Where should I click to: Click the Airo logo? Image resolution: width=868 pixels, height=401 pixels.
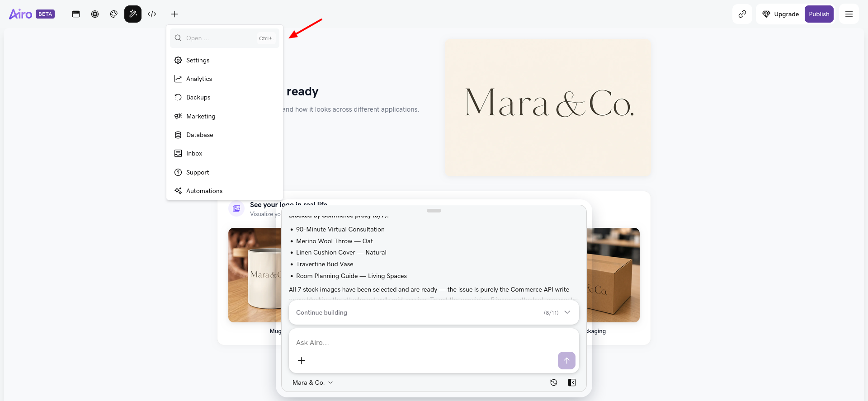point(21,14)
